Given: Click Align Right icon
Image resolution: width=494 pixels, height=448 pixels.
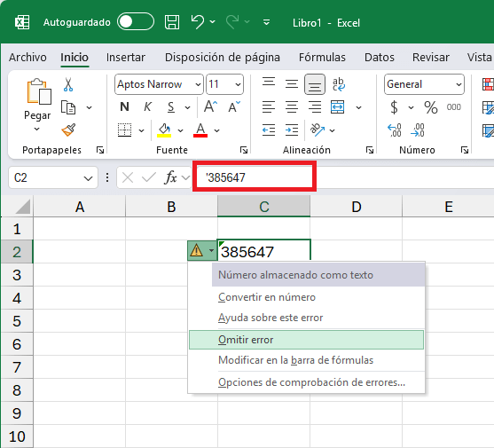Looking at the screenshot, I should [x=315, y=107].
